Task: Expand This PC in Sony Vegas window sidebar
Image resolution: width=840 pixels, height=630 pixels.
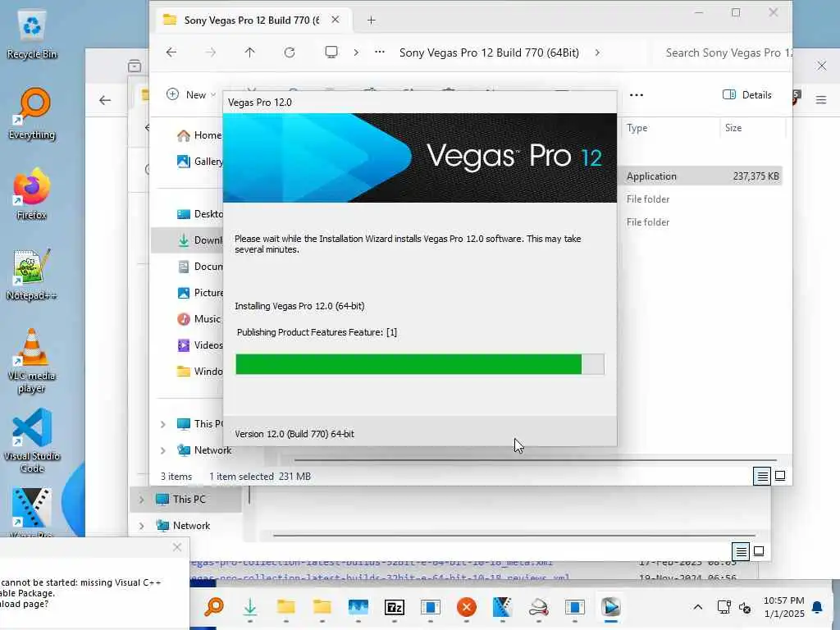Action: tap(163, 424)
